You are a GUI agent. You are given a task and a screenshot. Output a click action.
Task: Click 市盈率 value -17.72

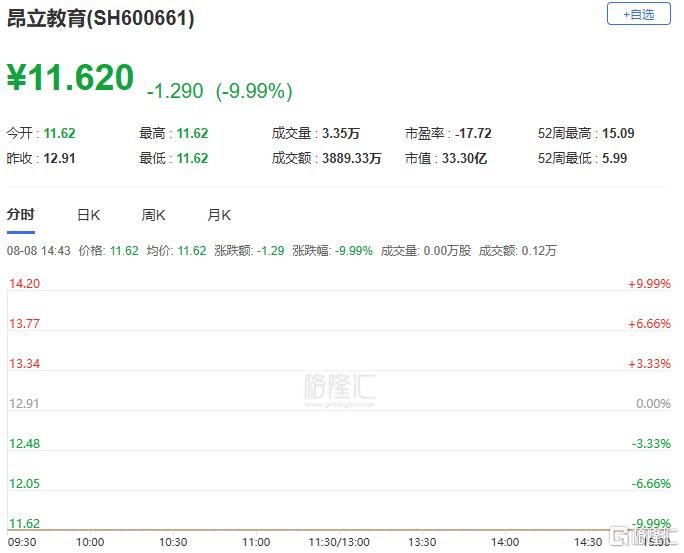473,133
